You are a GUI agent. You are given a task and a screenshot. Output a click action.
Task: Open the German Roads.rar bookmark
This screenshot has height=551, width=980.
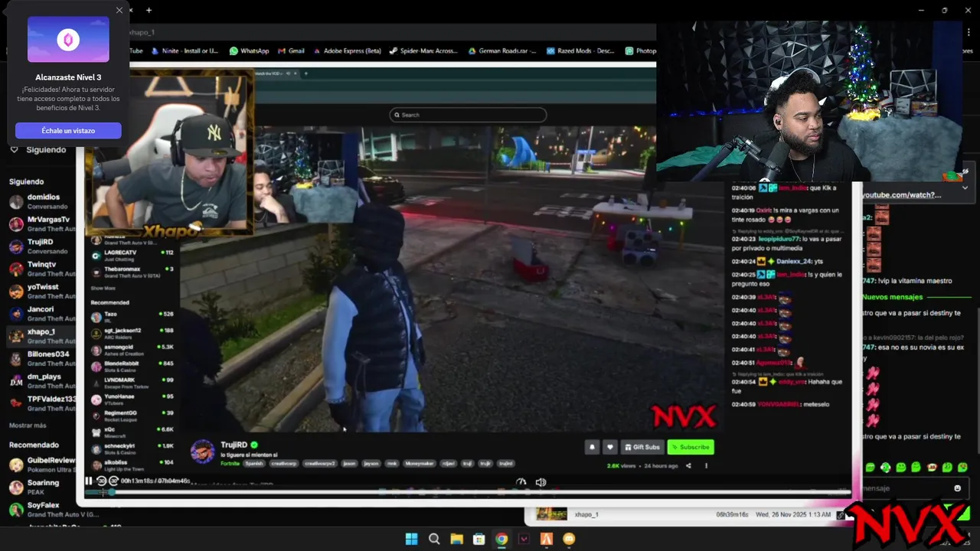[503, 51]
